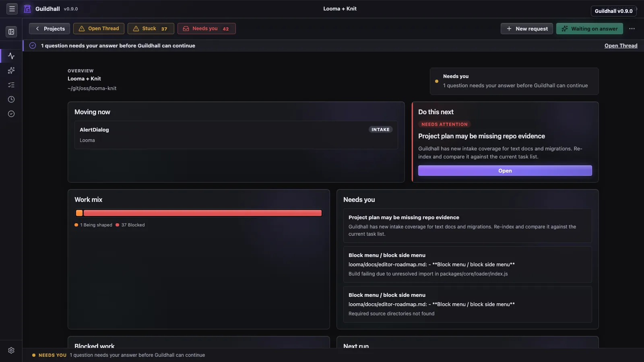Open the hamburger menu icon
This screenshot has width=644, height=362.
click(x=12, y=8)
